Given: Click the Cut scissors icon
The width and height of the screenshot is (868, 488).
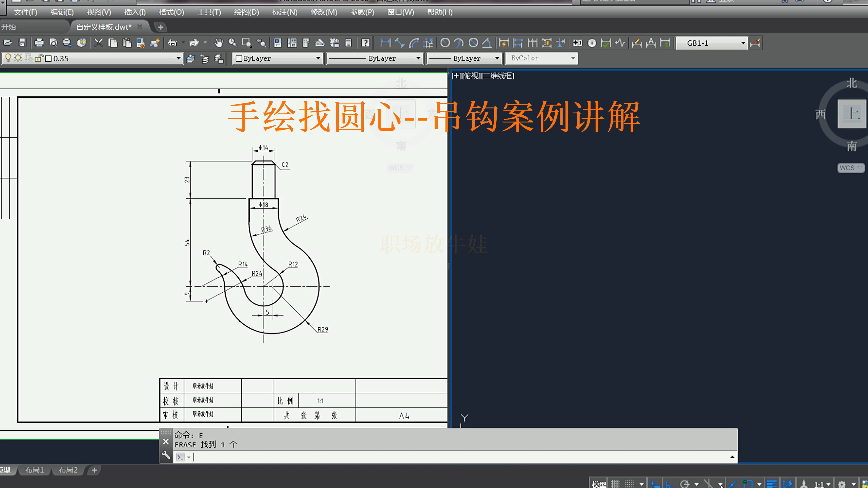Looking at the screenshot, I should 98,43.
